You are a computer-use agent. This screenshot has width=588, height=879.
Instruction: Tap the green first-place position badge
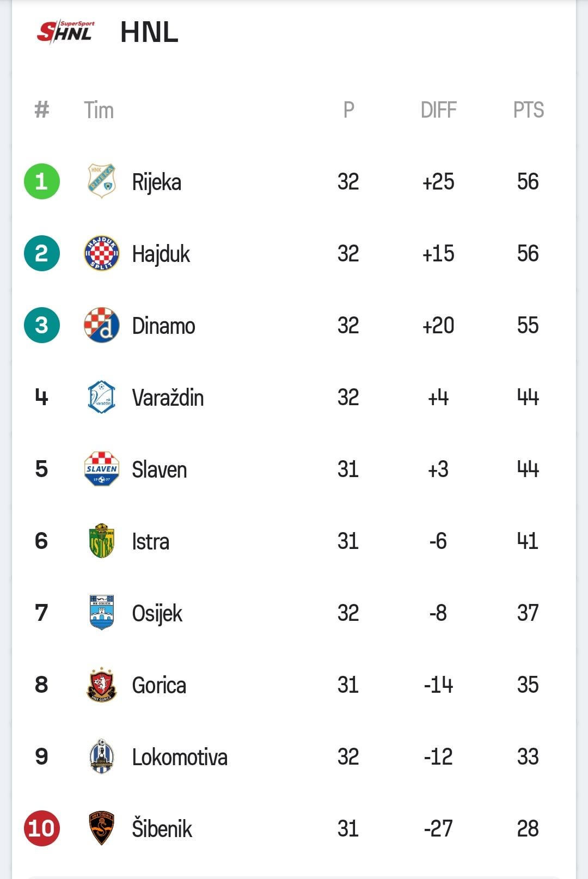click(42, 181)
